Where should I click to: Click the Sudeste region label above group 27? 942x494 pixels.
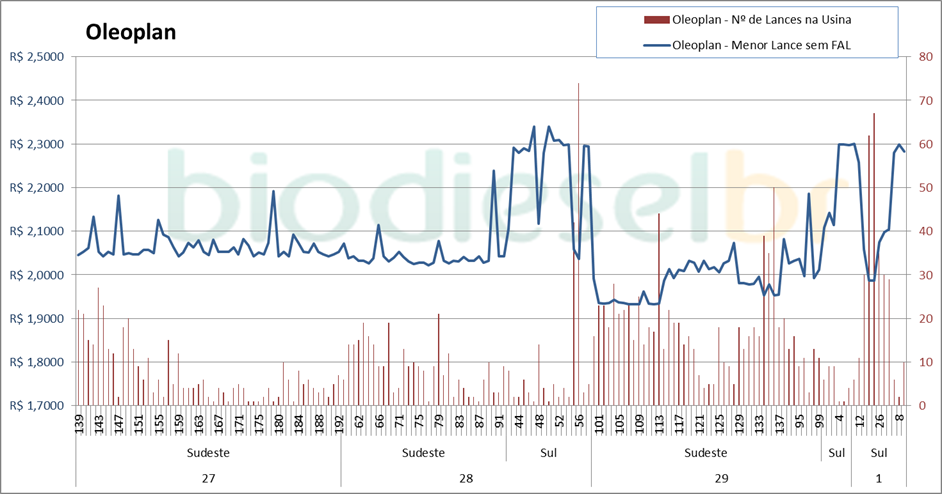point(208,453)
